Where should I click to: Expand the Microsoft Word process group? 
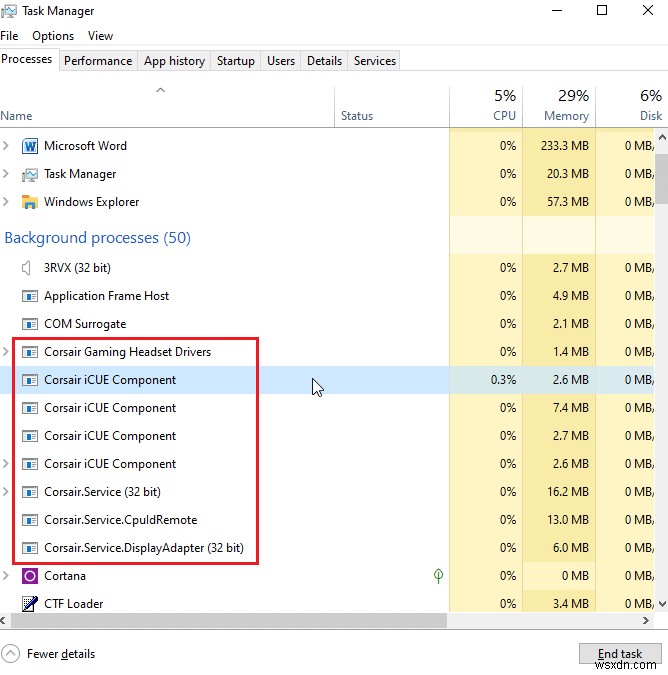tap(6, 146)
